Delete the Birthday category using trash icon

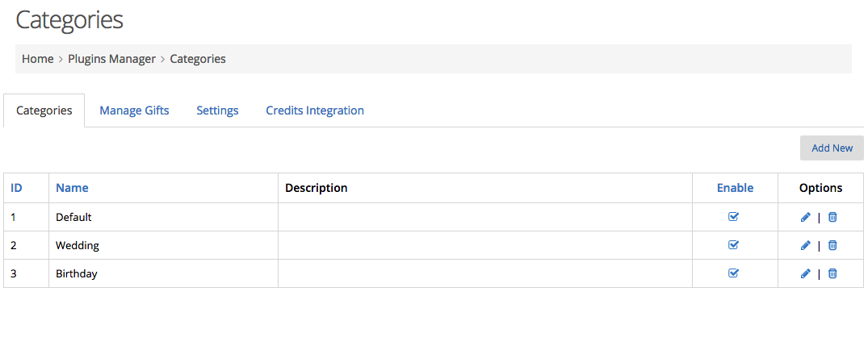[x=832, y=273]
